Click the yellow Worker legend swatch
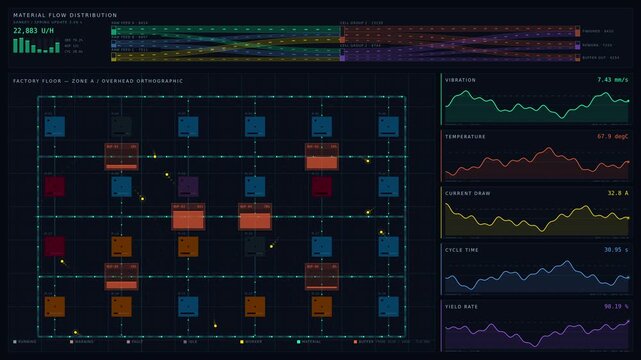The width and height of the screenshot is (641, 360). 242,342
